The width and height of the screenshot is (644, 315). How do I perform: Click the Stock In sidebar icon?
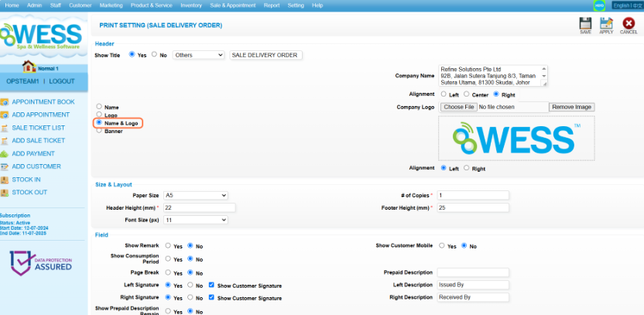[5, 180]
